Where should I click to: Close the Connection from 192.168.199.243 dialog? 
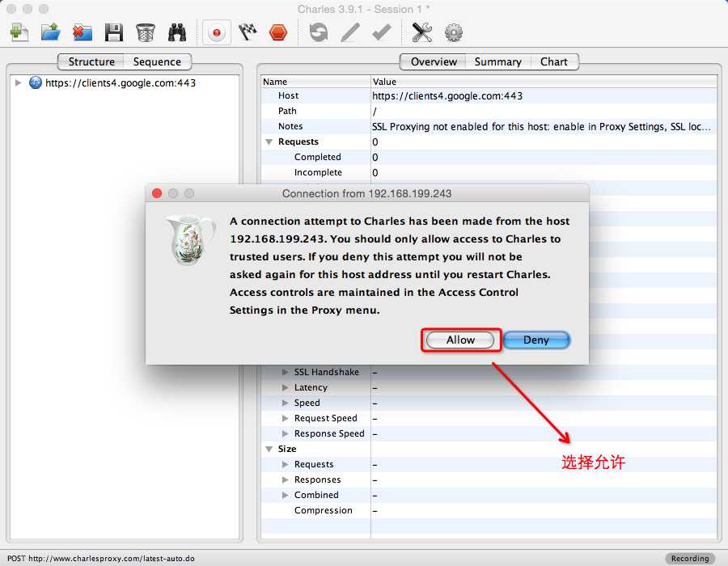click(x=157, y=193)
